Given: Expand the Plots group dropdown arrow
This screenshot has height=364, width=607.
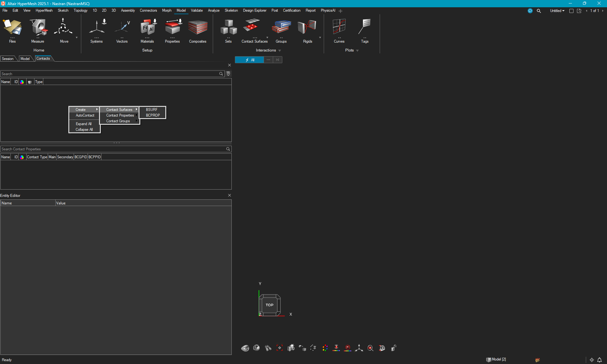Looking at the screenshot, I should 357,51.
